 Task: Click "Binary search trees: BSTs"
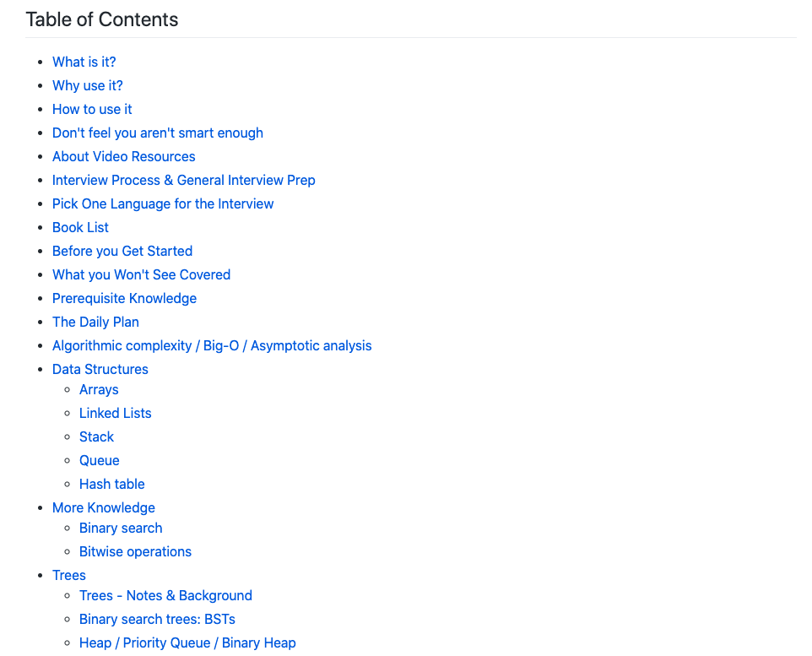point(157,619)
